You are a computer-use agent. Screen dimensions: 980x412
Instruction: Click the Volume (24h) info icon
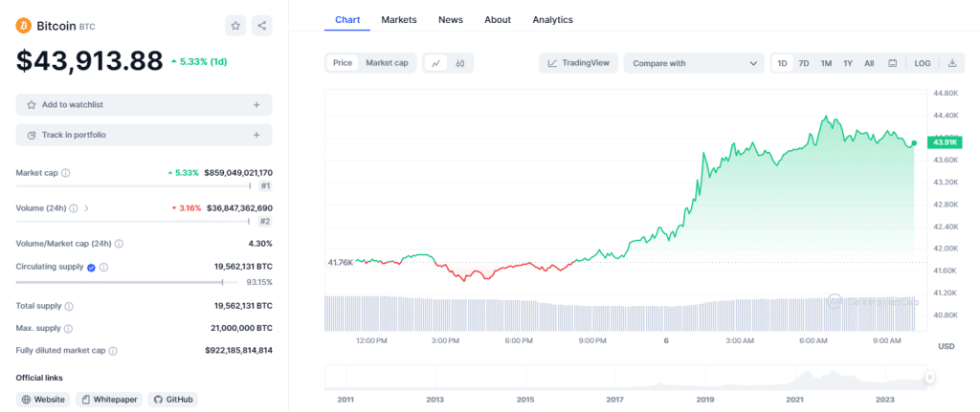(x=73, y=207)
